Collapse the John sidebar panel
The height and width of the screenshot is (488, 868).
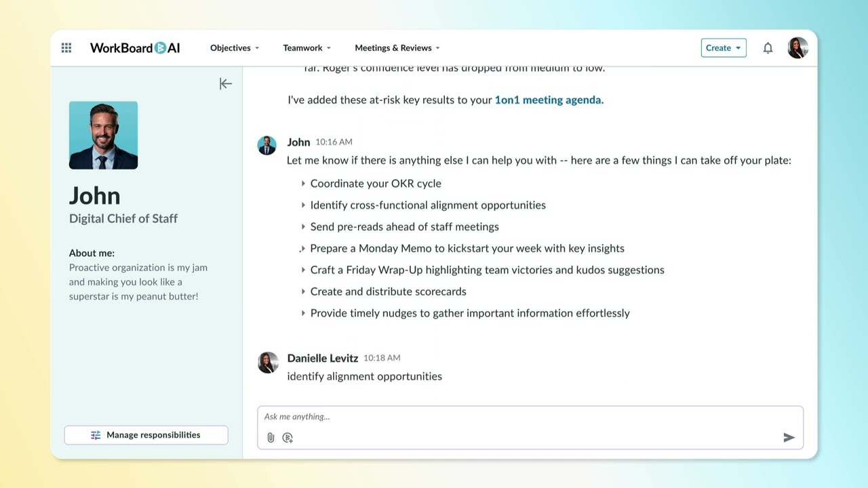click(x=226, y=83)
